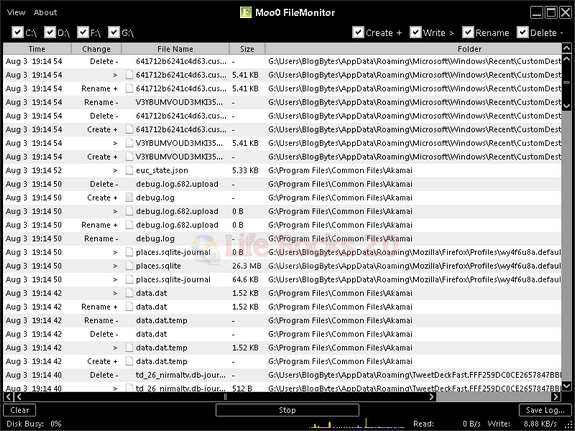Click the td_26_nirmaltv.db-jour Delete row

point(282,375)
